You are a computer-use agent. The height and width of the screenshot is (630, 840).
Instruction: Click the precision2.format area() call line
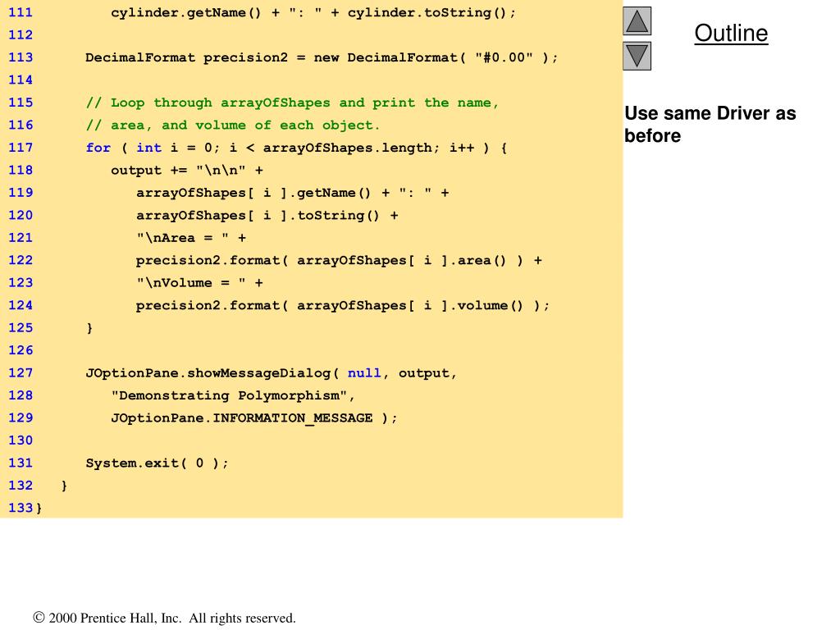[x=339, y=260]
